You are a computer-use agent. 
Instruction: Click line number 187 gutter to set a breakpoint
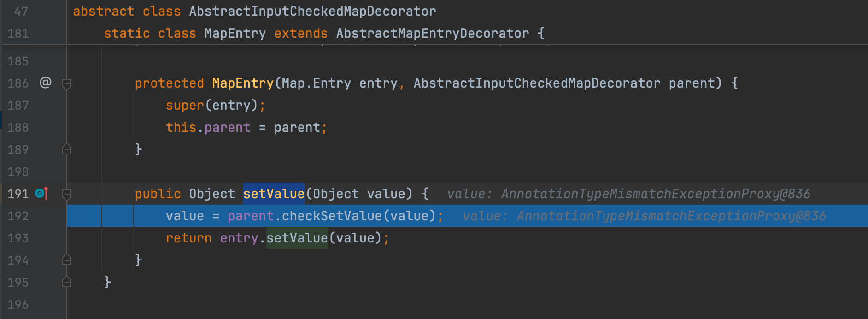pos(18,105)
